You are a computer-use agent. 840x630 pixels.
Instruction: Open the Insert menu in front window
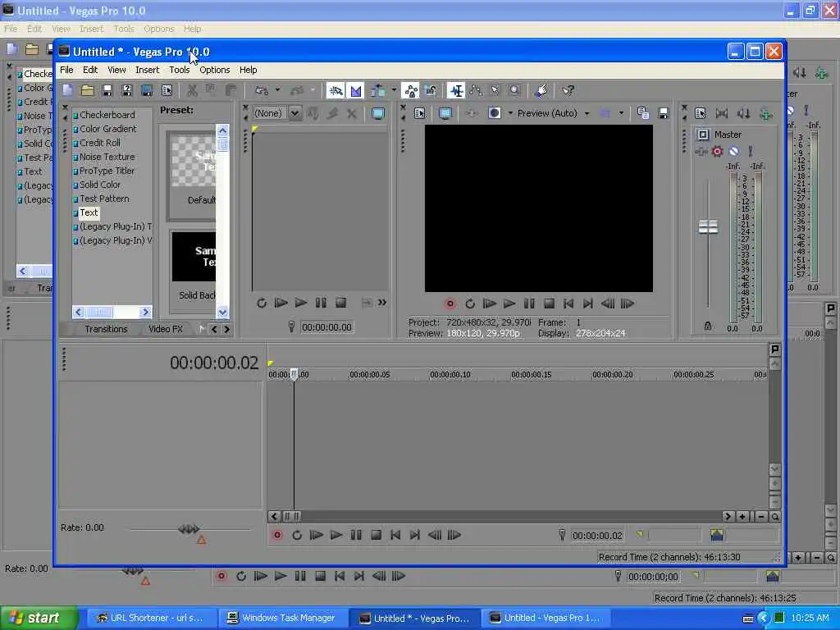(x=147, y=70)
